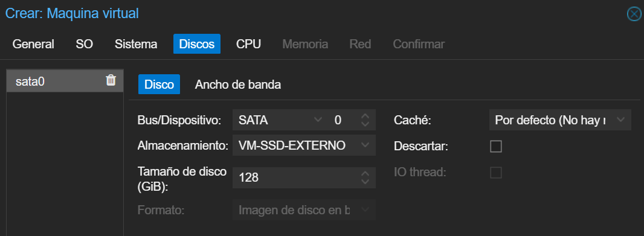The width and height of the screenshot is (644, 236).
Task: Select the Discos tab
Action: tap(197, 44)
